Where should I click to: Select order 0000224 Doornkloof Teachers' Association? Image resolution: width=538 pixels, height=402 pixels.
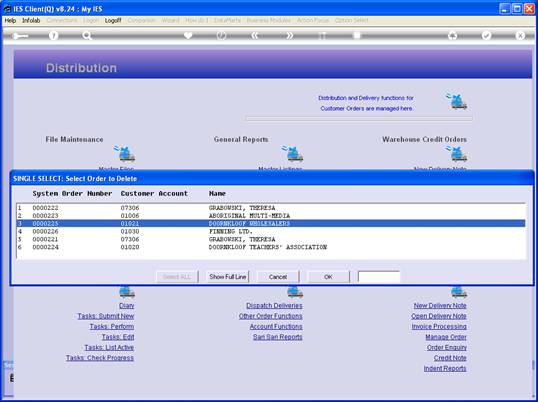[x=271, y=247]
